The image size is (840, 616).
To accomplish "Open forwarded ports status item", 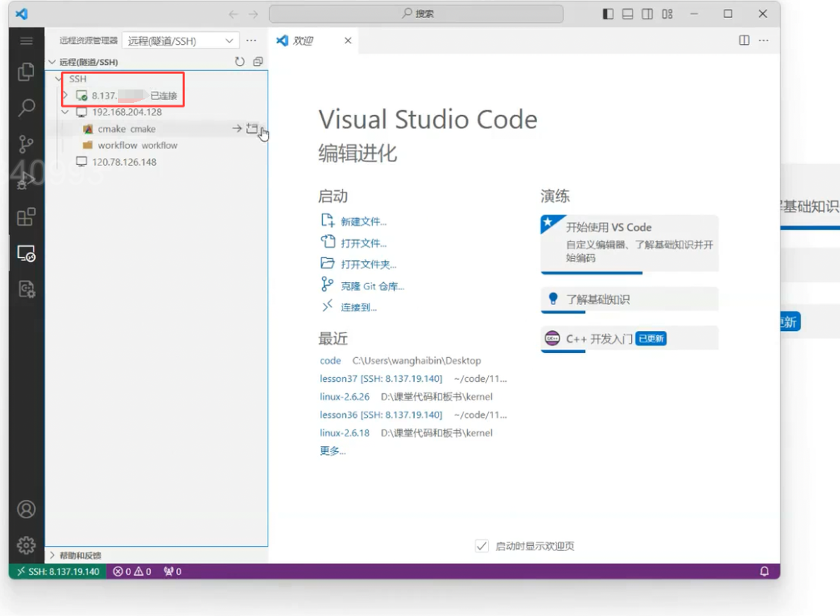I will [172, 571].
